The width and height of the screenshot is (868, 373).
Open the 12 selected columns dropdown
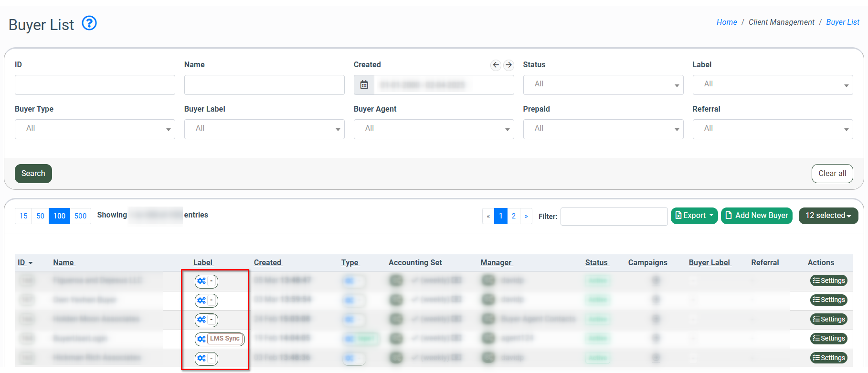[828, 216]
